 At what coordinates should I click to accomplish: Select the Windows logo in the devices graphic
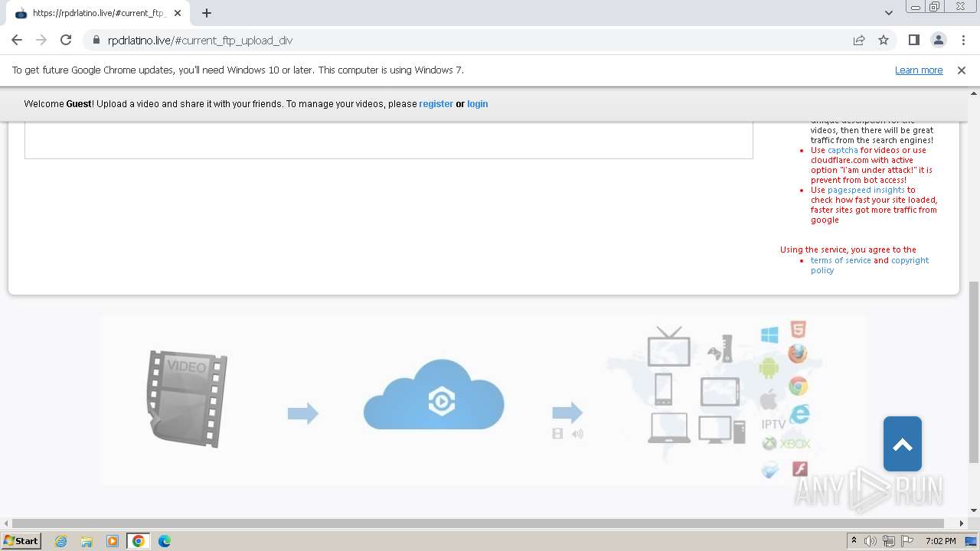769,334
